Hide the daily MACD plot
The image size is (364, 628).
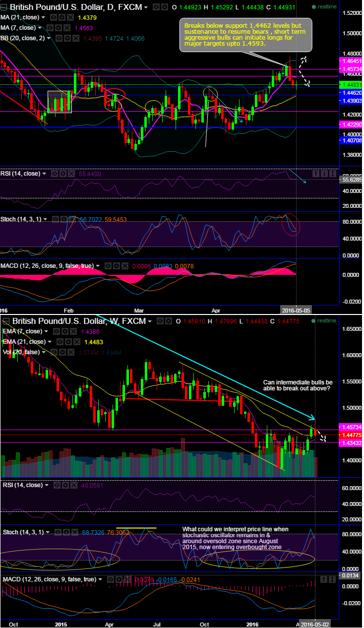108,265
